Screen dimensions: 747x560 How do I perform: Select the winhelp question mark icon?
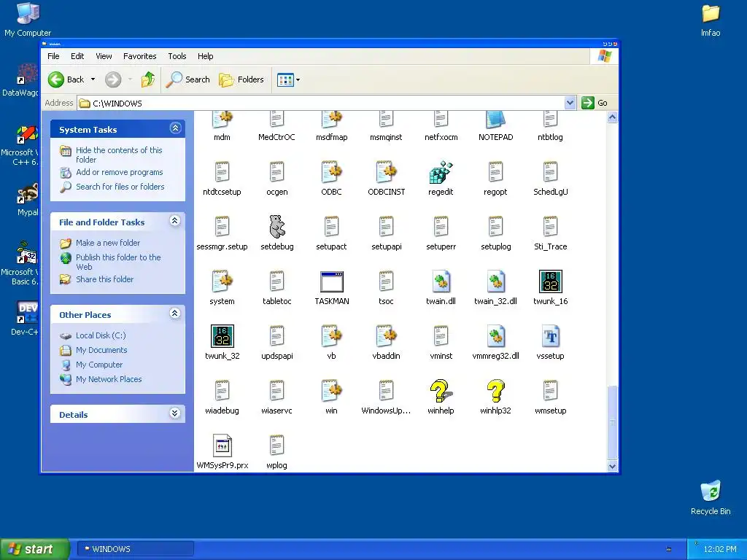(x=441, y=391)
